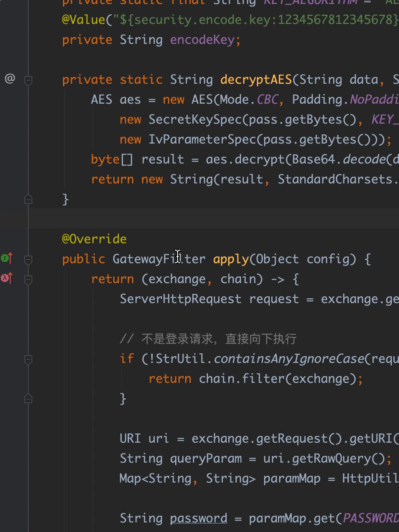This screenshot has height=532, width=399.
Task: Click the containsAnyIgnoreCase method call
Action: click(x=289, y=359)
